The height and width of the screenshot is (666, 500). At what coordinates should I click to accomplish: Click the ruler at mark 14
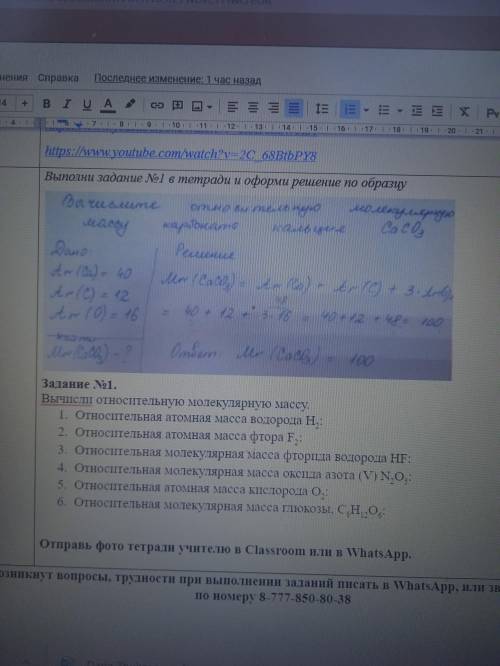tap(286, 127)
